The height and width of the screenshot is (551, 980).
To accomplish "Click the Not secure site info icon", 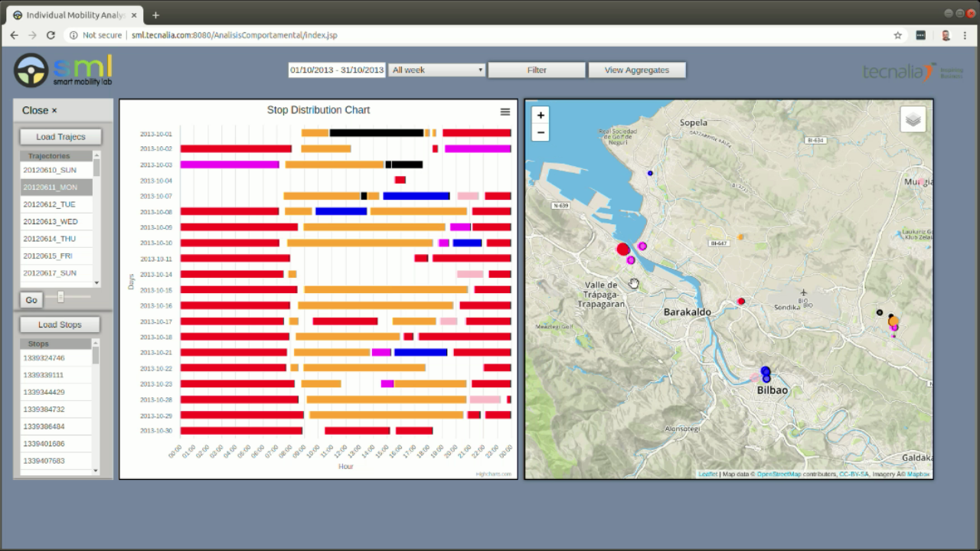I will click(73, 35).
